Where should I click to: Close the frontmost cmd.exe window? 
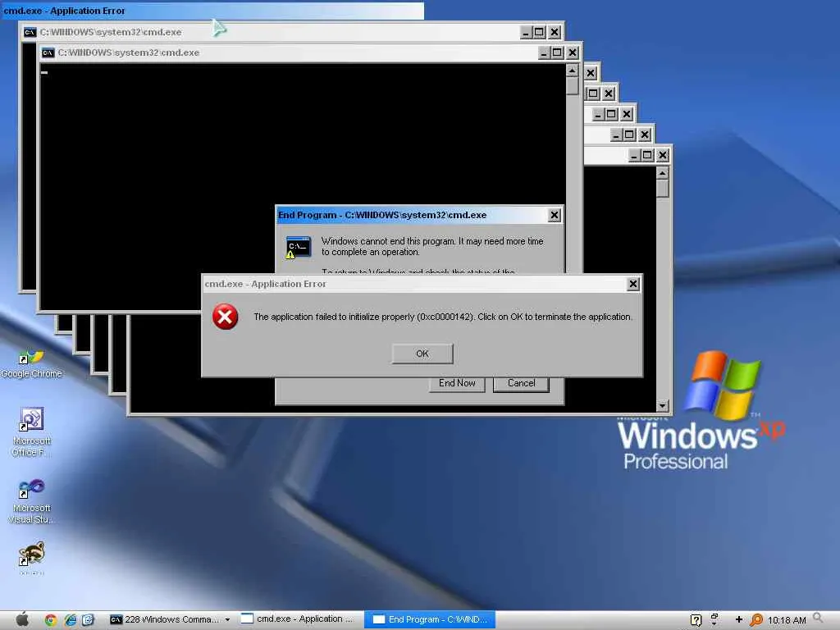(x=573, y=52)
